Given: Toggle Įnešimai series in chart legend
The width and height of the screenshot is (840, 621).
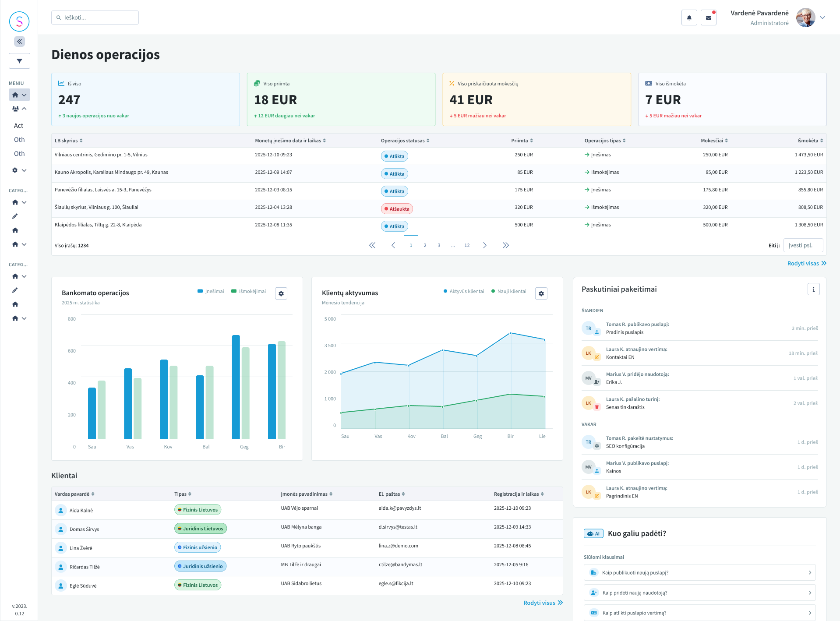Looking at the screenshot, I should tap(211, 291).
